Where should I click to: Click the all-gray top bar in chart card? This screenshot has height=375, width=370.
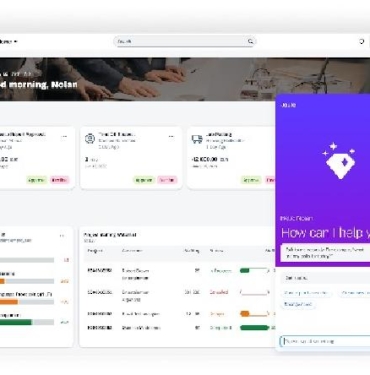coord(27,260)
